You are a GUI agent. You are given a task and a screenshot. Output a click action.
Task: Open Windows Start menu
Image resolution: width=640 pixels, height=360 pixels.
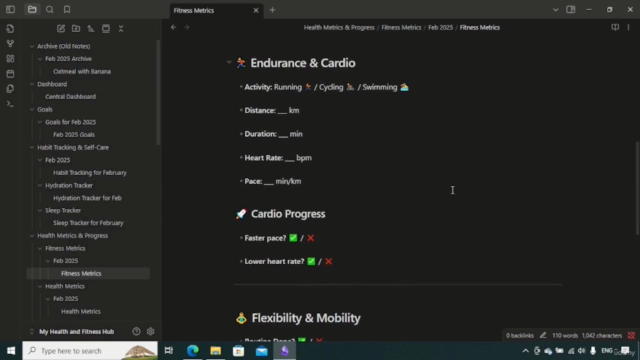click(11, 351)
